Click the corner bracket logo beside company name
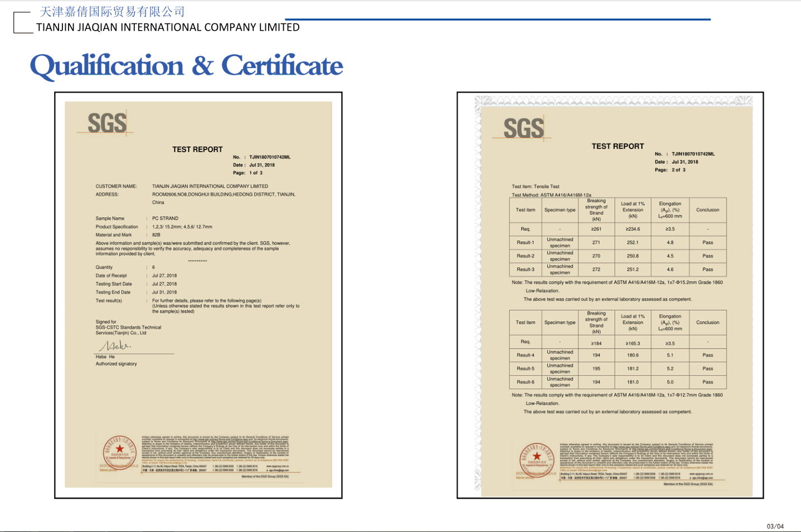The height and width of the screenshot is (532, 801). tap(22, 23)
